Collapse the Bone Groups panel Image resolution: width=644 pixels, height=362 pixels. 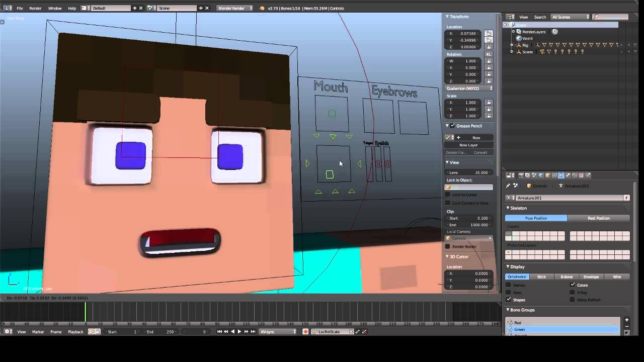tap(508, 310)
